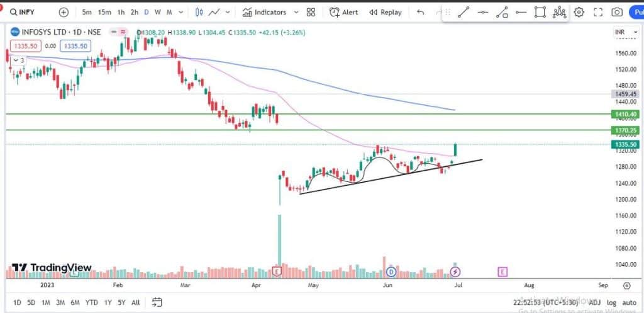The width and height of the screenshot is (644, 313).
Task: Select the D daily interval
Action: [x=147, y=13]
